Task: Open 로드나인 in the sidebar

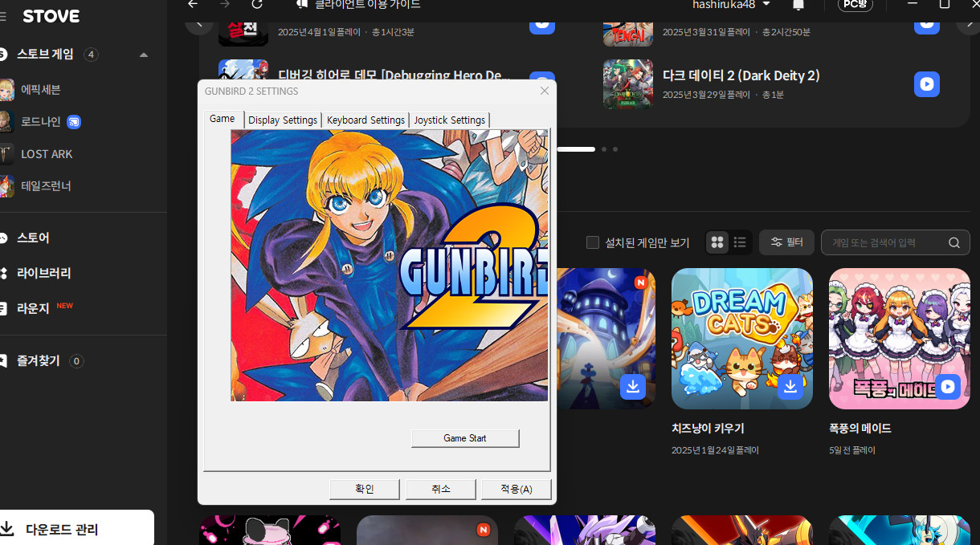Action: pyautogui.click(x=41, y=121)
